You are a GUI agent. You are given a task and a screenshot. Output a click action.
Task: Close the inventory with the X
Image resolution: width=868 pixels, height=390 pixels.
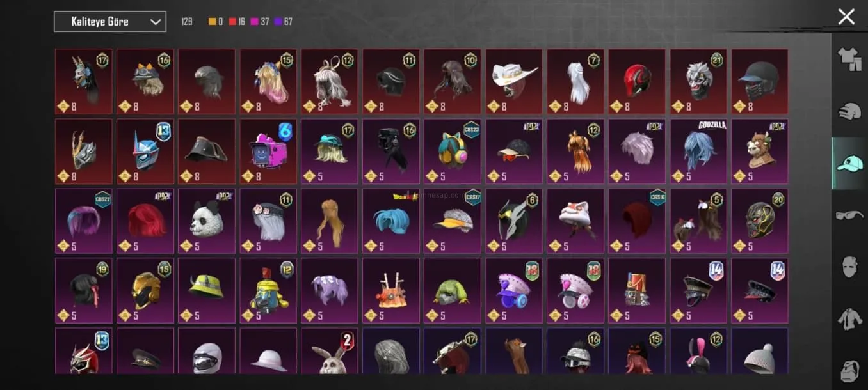tap(846, 17)
